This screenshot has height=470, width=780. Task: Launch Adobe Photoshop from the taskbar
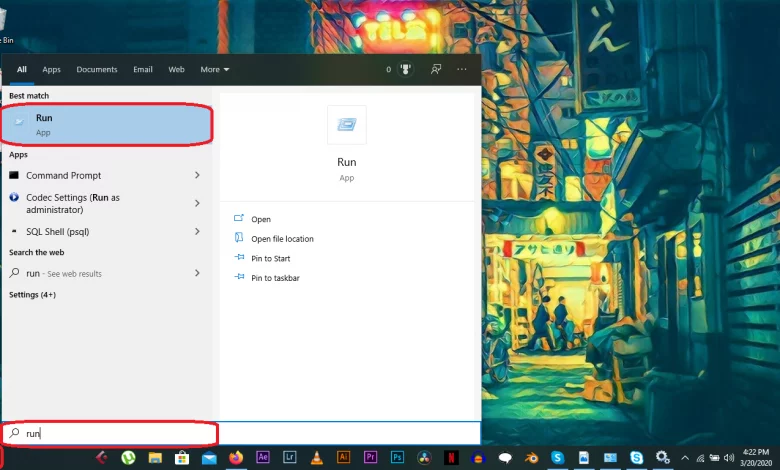[x=397, y=457]
